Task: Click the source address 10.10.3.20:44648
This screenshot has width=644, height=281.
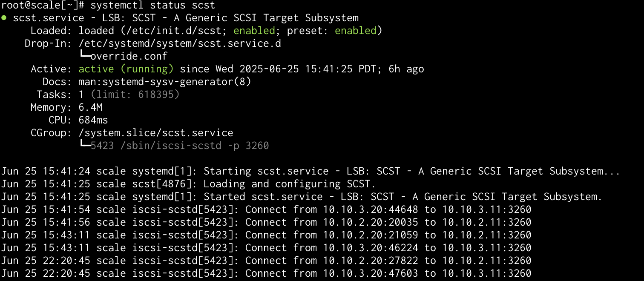Action: (370, 209)
